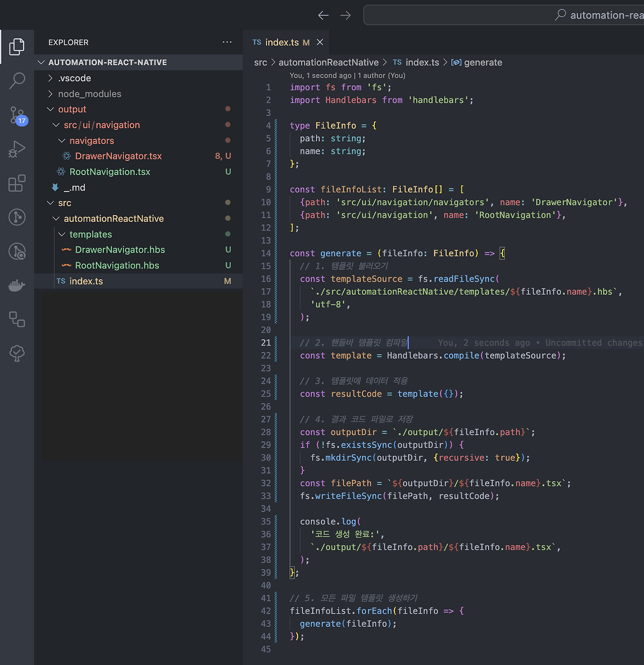The height and width of the screenshot is (665, 644).
Task: Go back using the left arrow
Action: [x=323, y=15]
